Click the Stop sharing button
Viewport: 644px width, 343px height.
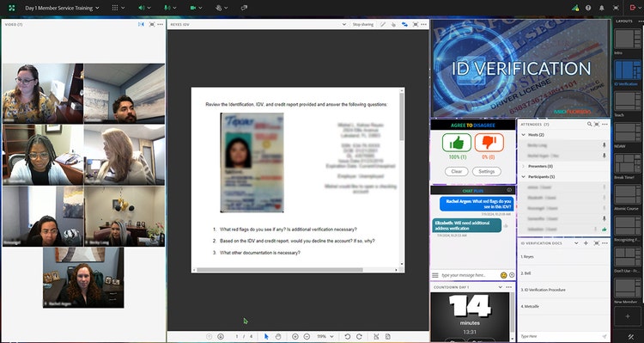363,24
